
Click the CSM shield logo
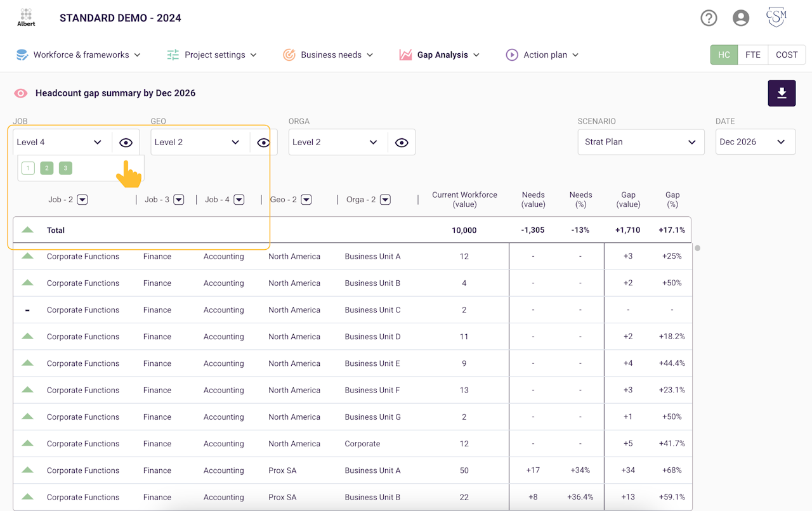[x=776, y=17]
